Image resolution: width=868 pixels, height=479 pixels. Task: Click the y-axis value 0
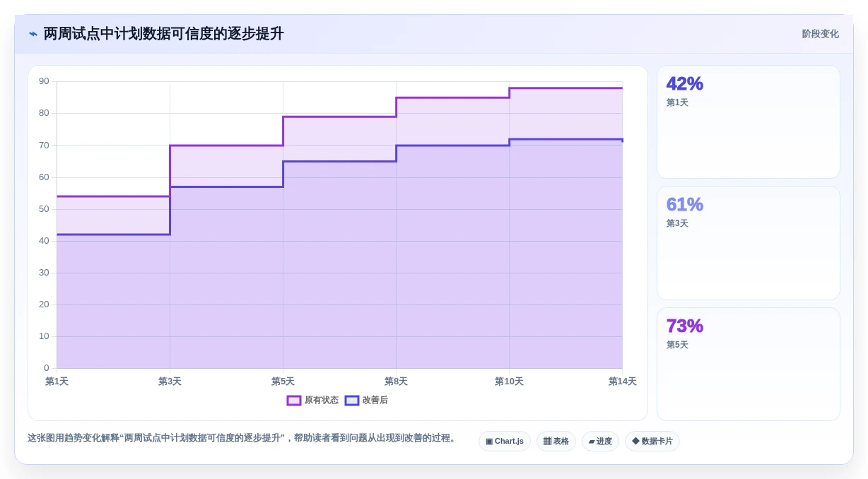click(x=47, y=368)
